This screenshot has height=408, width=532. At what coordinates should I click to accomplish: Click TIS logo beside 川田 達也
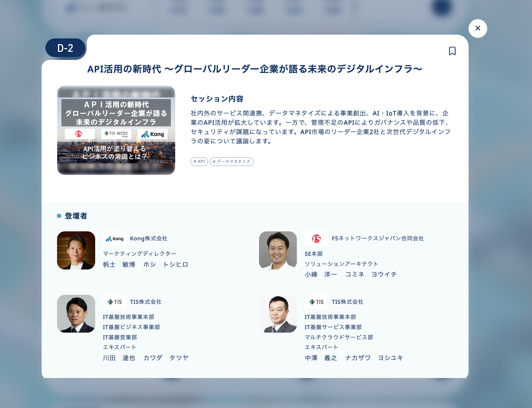pos(114,302)
